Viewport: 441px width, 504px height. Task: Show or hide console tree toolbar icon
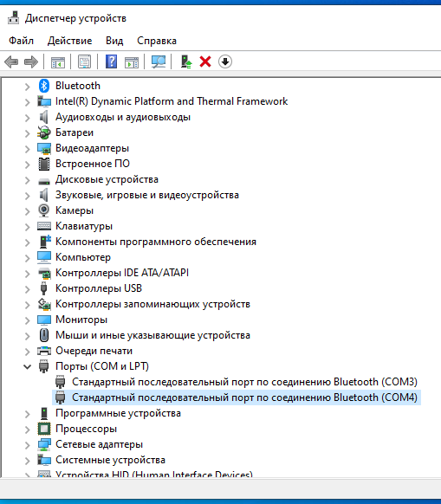tap(58, 61)
